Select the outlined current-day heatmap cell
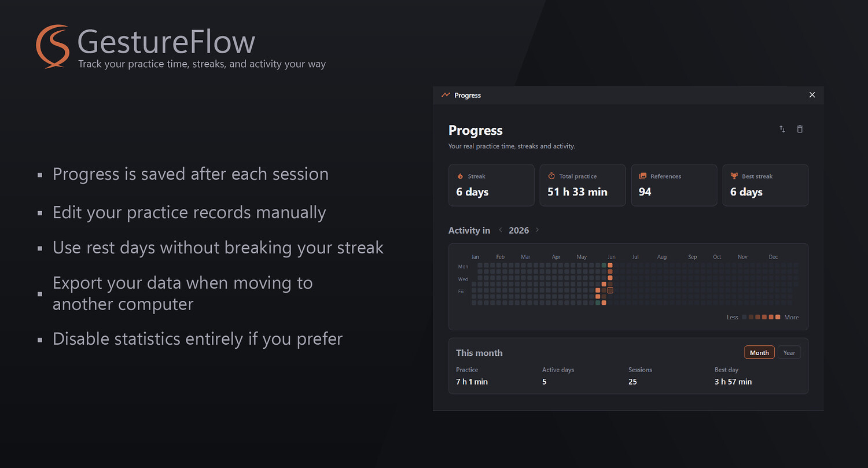Screen dimensions: 868x468 click(x=610, y=290)
